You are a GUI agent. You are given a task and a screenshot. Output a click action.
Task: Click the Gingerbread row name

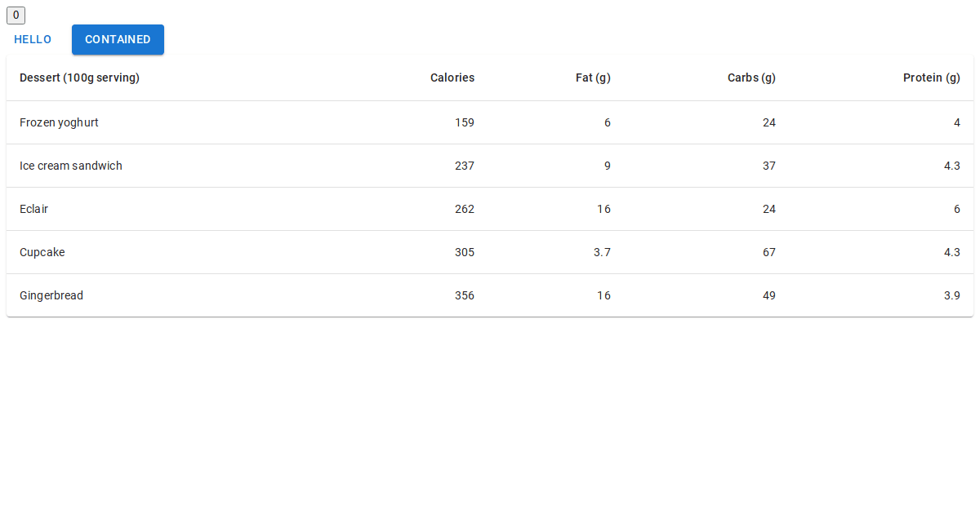coord(51,295)
